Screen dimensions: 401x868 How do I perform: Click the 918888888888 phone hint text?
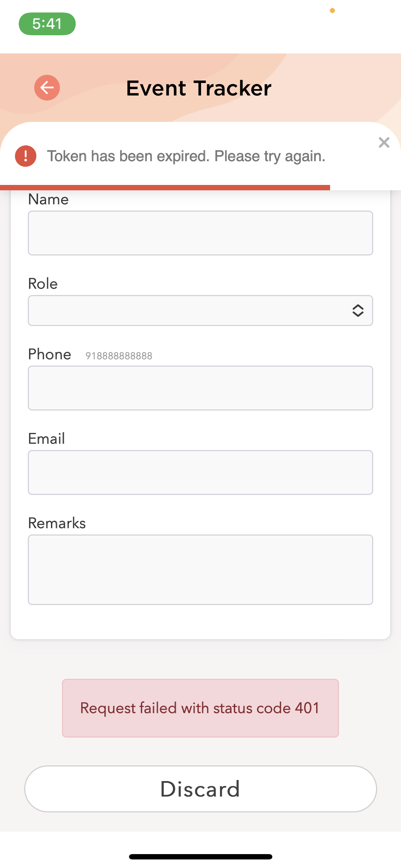[119, 356]
